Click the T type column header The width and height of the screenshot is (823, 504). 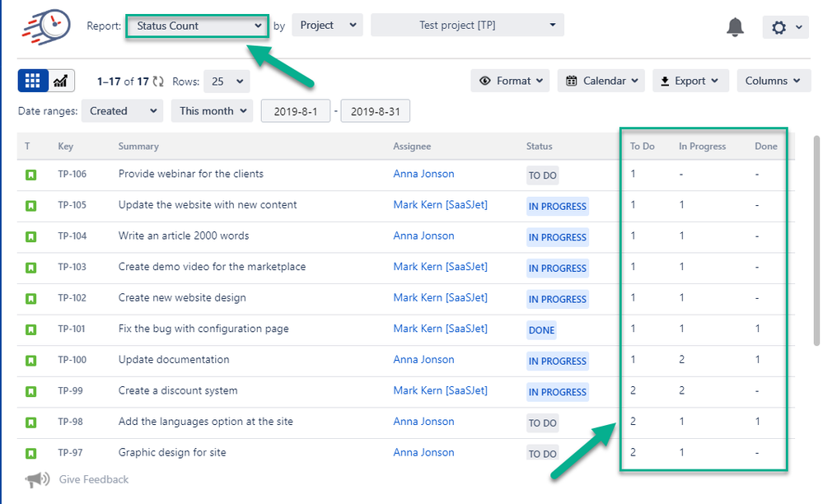tap(27, 147)
